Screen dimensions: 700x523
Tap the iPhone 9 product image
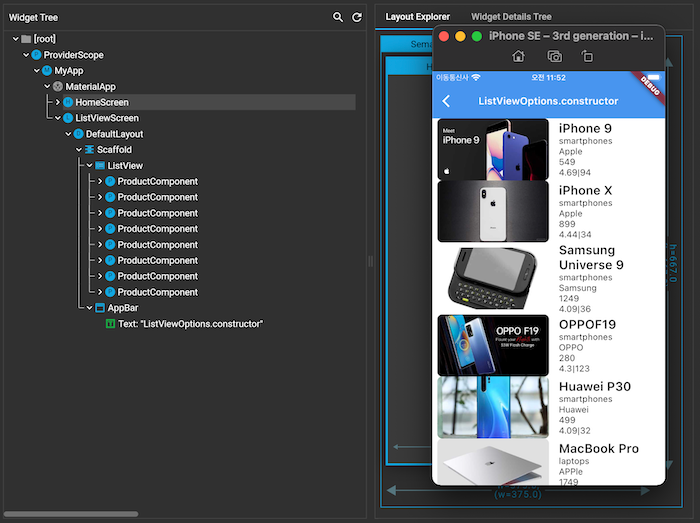(493, 149)
